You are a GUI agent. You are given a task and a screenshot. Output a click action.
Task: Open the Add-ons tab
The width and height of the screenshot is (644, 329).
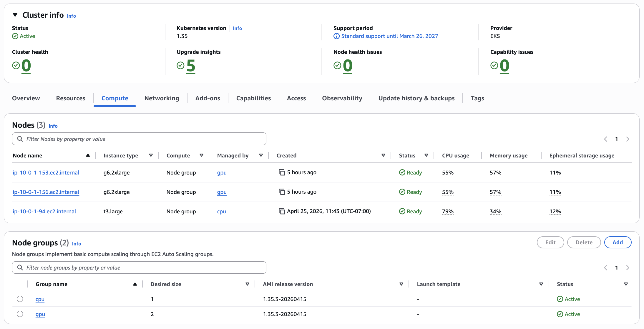click(x=208, y=98)
